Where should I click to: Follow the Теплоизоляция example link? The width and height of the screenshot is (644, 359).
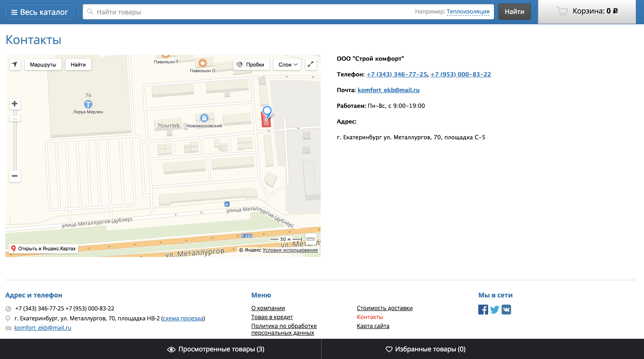tap(468, 11)
